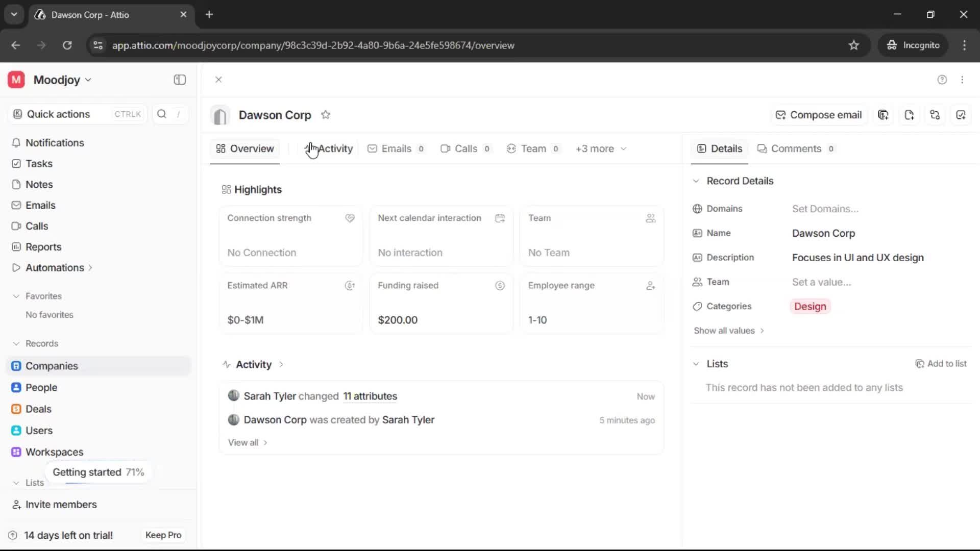Toggle the Incognito indicator in the address bar
The image size is (980, 551).
click(913, 45)
